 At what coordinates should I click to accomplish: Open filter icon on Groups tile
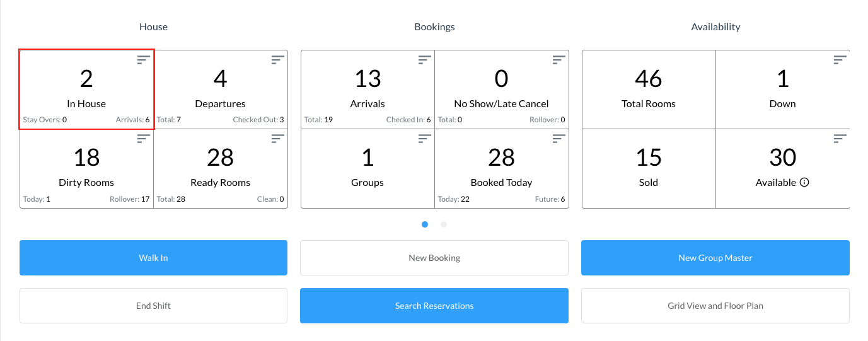[x=425, y=139]
